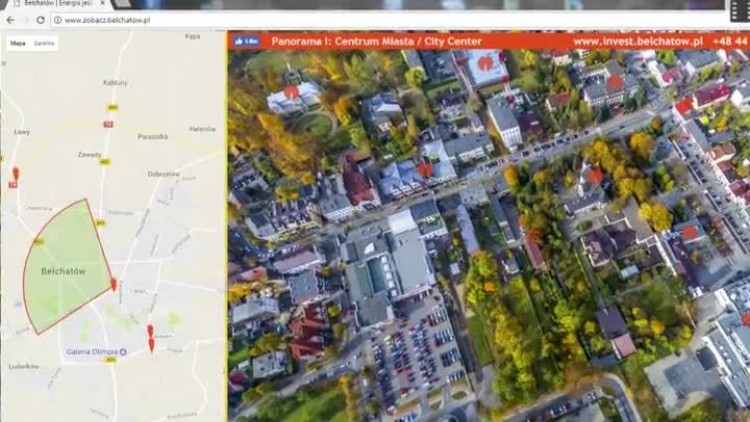Click the Helenów map label

point(202,129)
